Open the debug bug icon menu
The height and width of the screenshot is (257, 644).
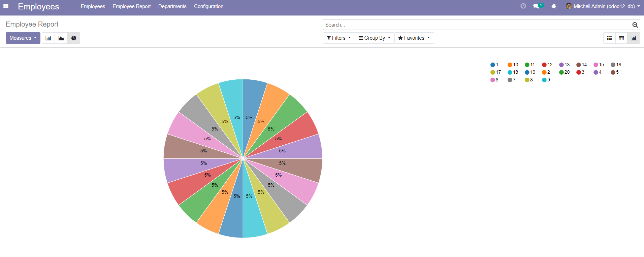point(554,6)
